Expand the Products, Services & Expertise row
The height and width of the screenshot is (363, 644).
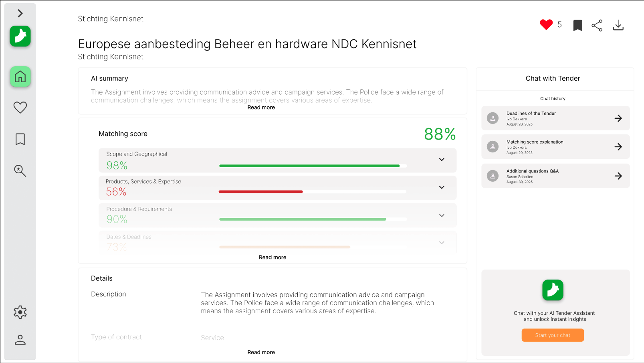pyautogui.click(x=442, y=187)
